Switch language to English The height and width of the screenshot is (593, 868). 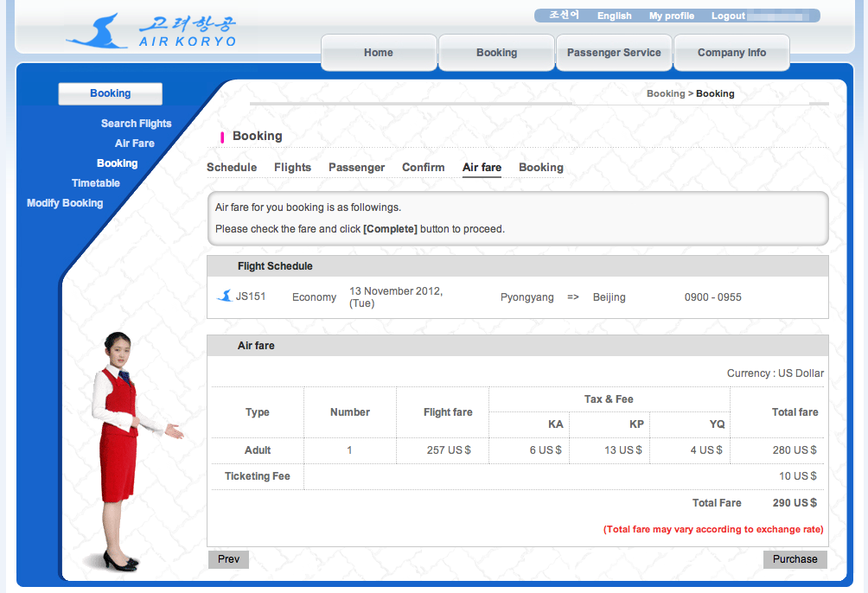click(614, 16)
